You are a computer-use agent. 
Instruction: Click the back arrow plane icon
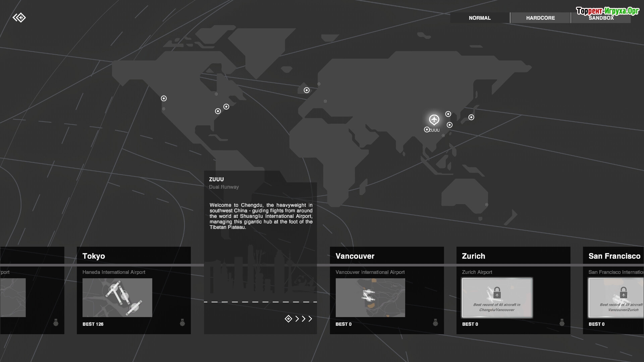click(x=19, y=17)
